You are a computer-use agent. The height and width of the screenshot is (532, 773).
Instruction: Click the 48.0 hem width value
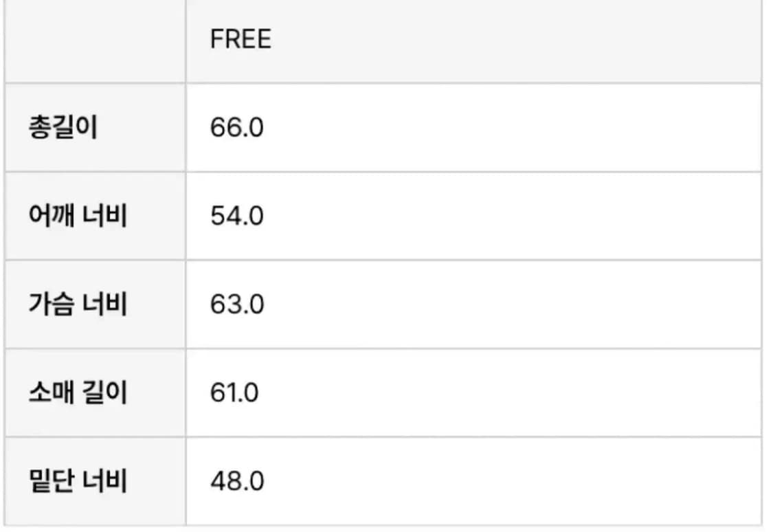pos(236,481)
